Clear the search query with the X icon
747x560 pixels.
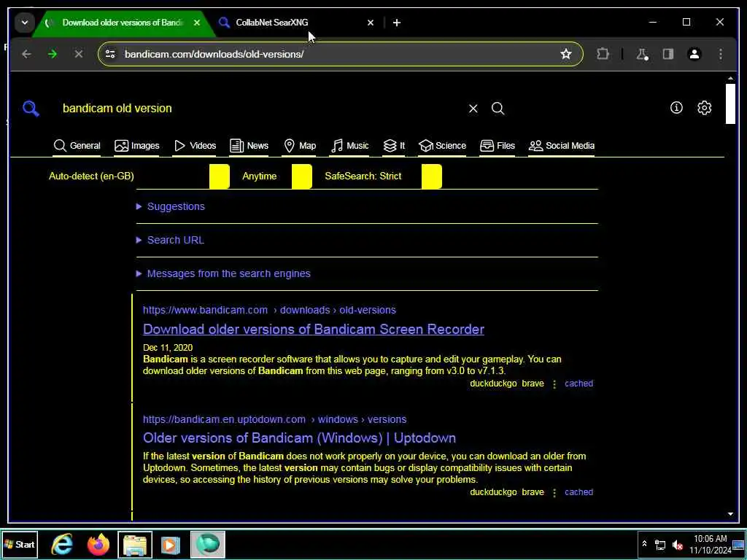click(x=473, y=109)
